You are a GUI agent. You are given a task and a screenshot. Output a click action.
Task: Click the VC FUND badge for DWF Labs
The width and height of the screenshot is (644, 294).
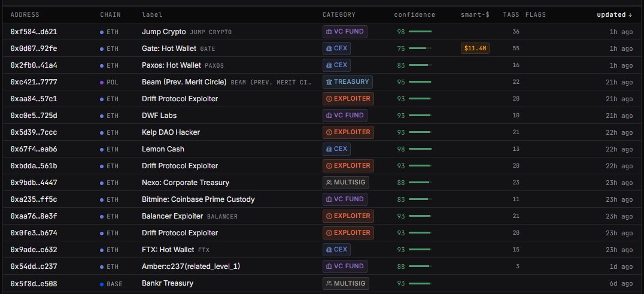(345, 116)
